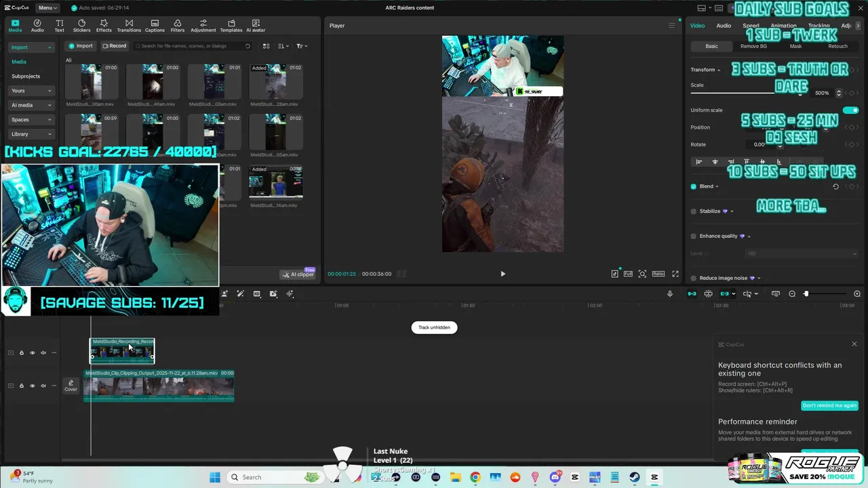Open the Animation properties tab

[x=783, y=26]
